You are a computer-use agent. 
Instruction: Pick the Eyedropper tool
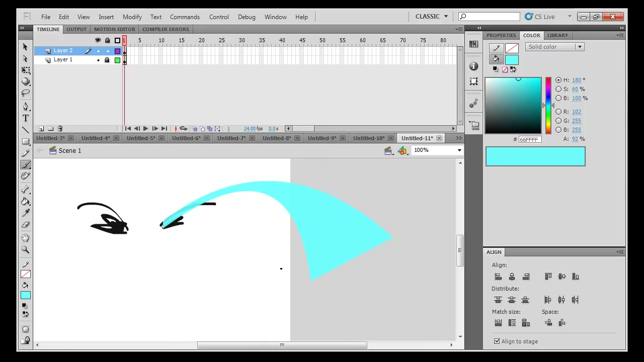[26, 213]
